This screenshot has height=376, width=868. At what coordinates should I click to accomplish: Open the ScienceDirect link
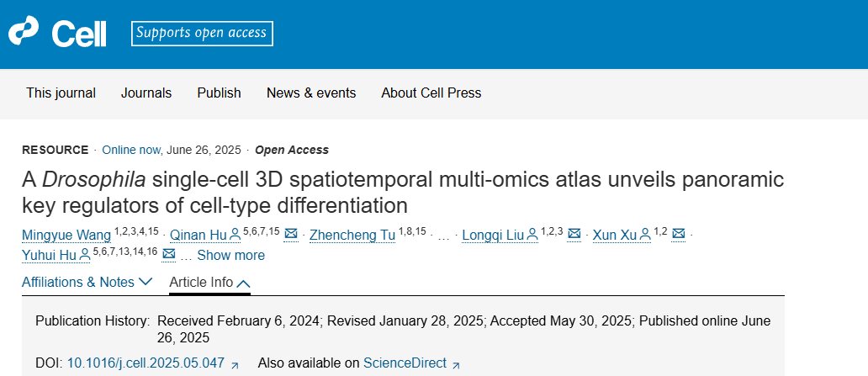click(405, 363)
